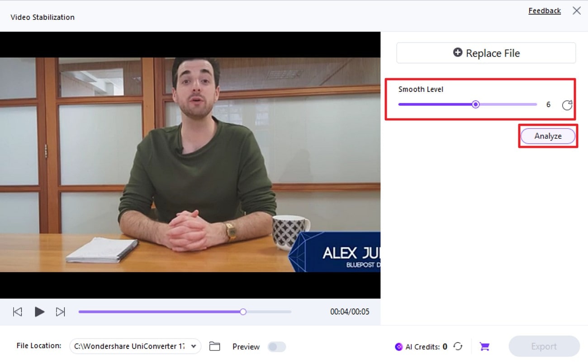
Task: Skip to the previous frame
Action: point(17,312)
